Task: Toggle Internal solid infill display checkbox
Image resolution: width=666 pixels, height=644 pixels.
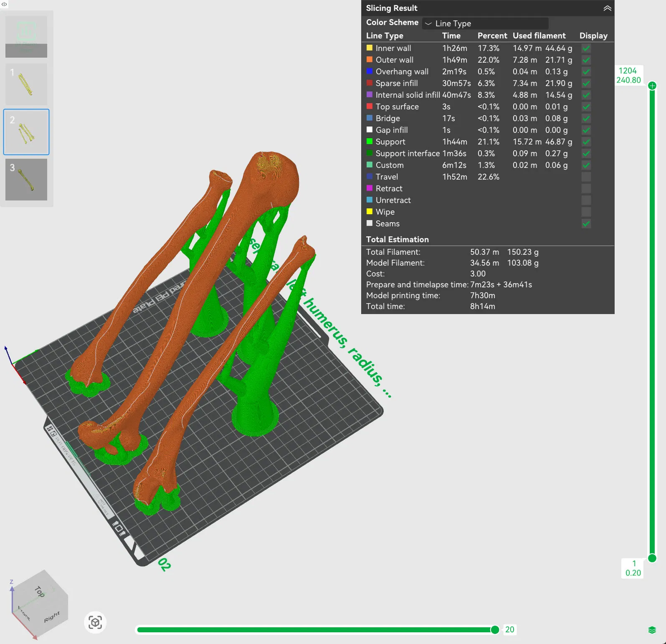Action: click(x=586, y=95)
